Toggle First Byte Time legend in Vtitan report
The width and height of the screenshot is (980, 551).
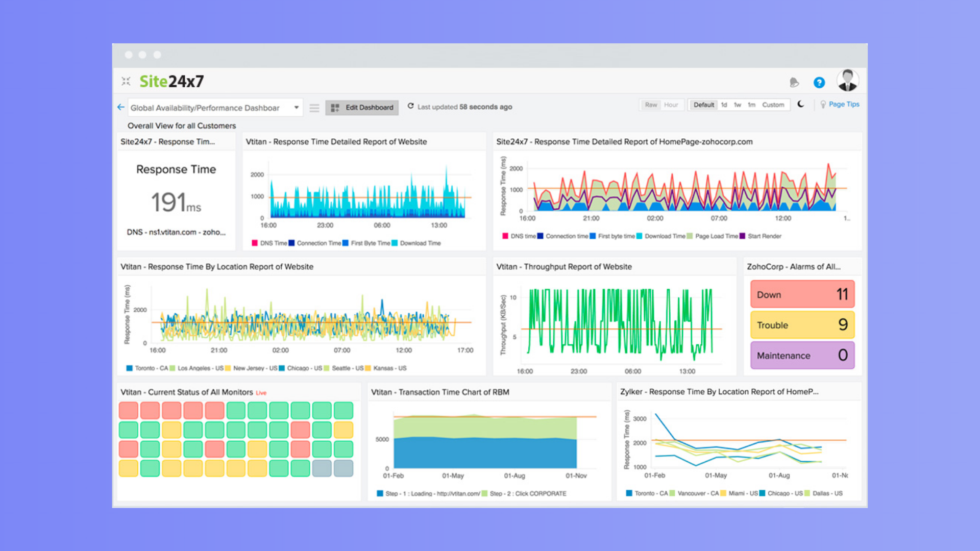(x=366, y=243)
